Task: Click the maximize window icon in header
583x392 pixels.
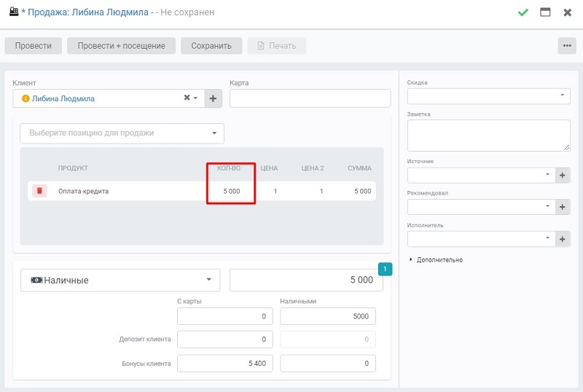Action: (x=545, y=12)
